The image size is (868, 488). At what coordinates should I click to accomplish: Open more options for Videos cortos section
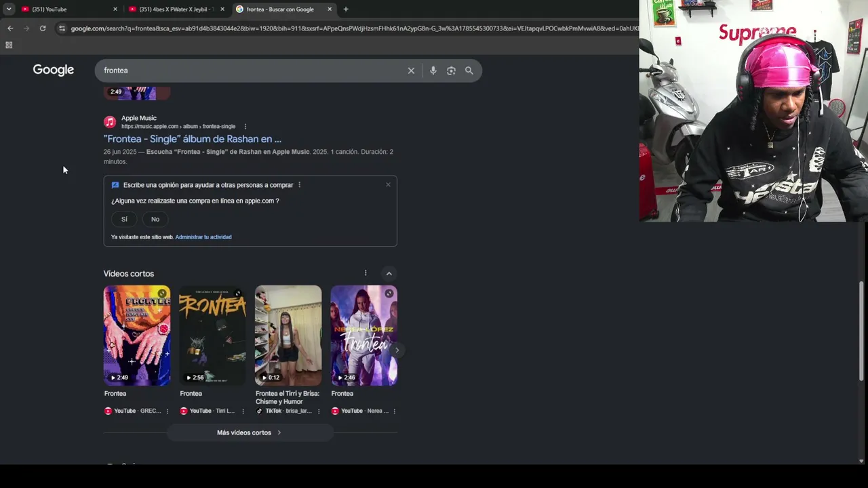click(366, 273)
